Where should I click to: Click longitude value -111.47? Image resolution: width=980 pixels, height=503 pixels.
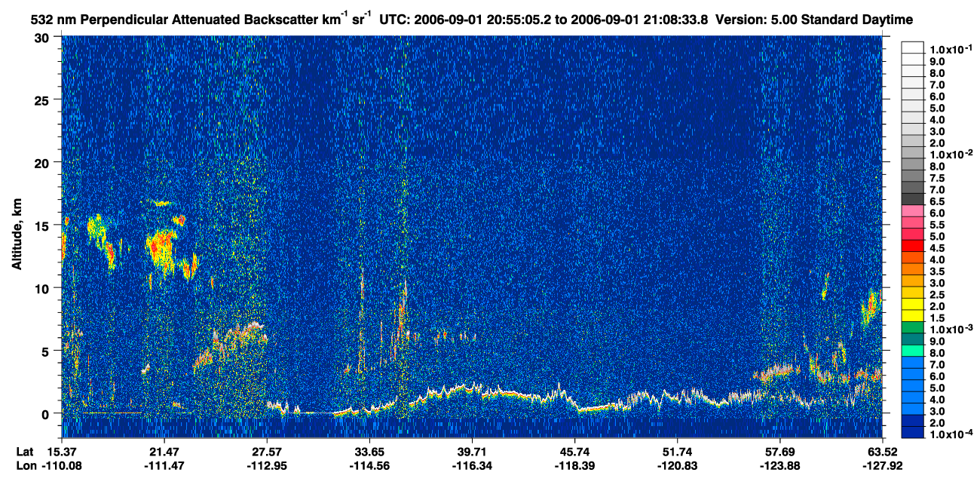[x=164, y=465]
